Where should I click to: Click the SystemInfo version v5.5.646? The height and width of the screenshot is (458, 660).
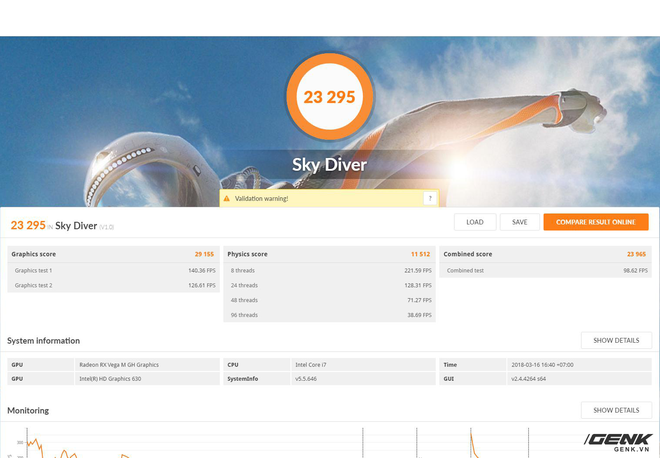click(x=306, y=378)
